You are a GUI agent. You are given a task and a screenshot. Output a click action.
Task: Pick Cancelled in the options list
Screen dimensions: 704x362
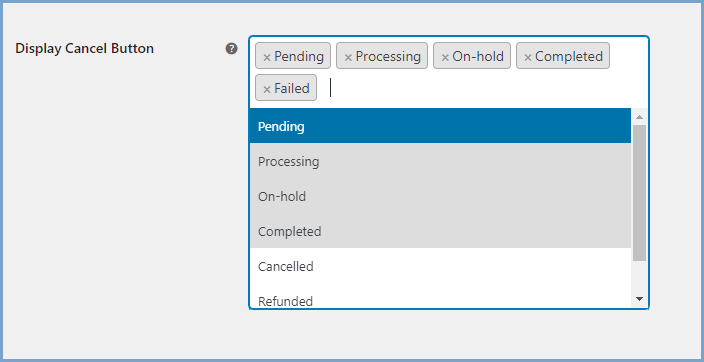[440, 266]
